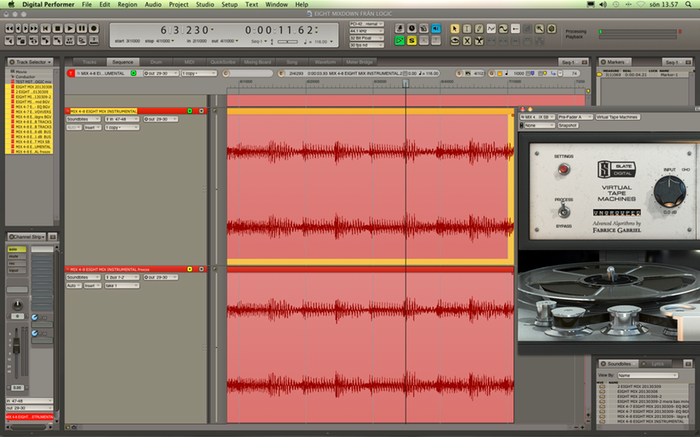Click the playhead marker in time ruler
This screenshot has width=700, height=437.
[405, 83]
